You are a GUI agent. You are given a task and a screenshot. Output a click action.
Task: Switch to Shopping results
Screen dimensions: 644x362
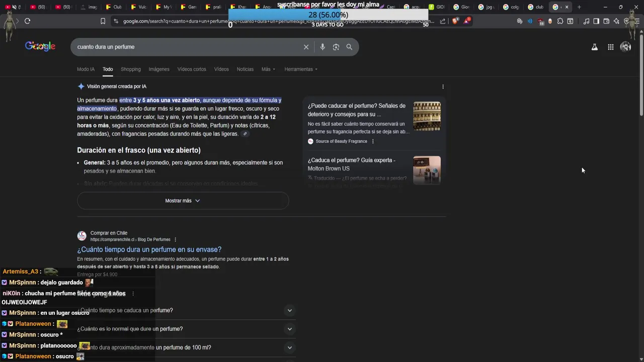click(x=131, y=69)
